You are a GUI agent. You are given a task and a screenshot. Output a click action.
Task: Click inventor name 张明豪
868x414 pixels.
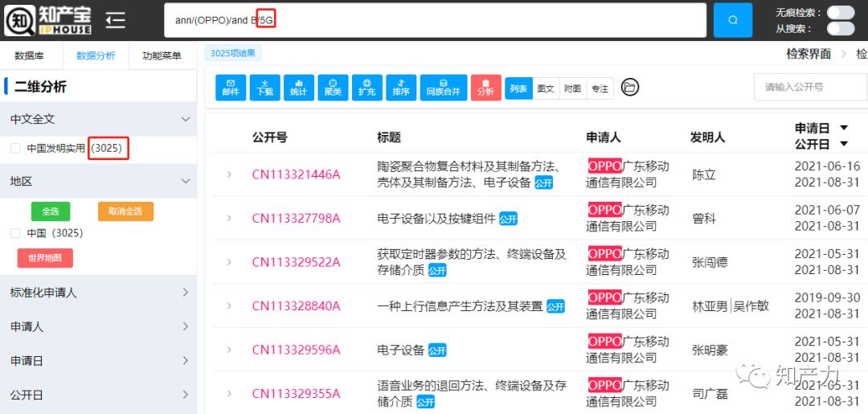[710, 350]
